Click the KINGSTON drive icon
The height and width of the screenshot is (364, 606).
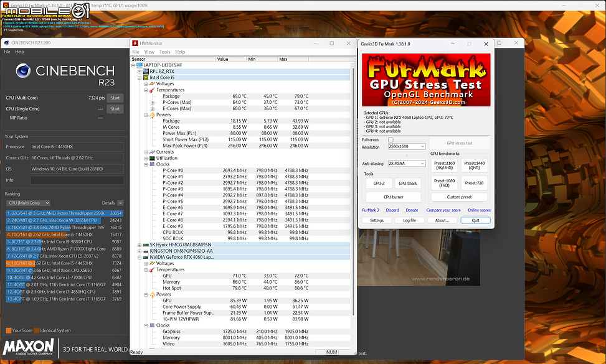tap(146, 251)
